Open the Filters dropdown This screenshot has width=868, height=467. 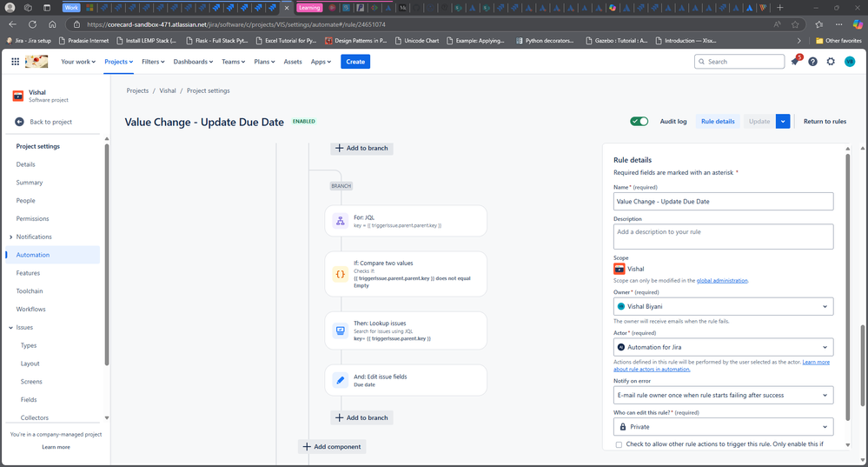(153, 62)
